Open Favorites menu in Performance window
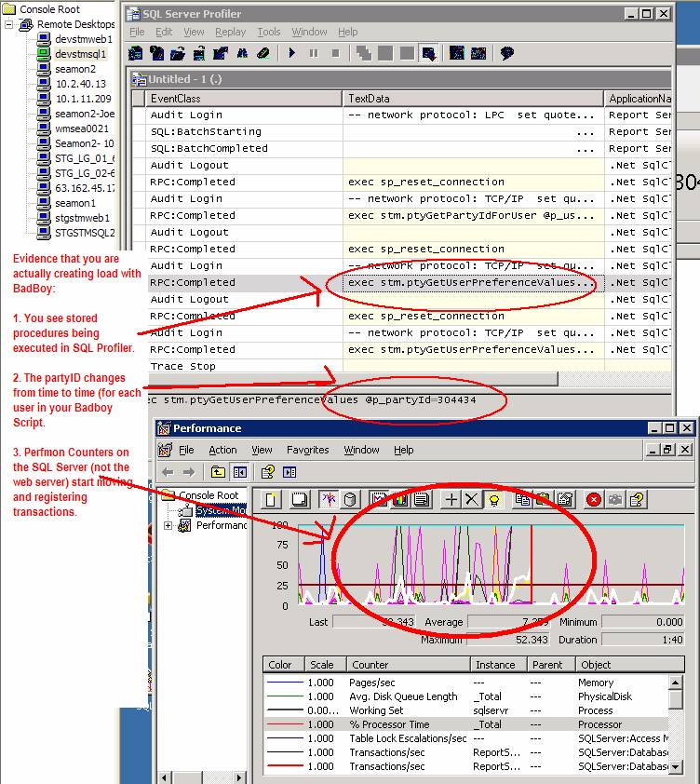The height and width of the screenshot is (784, 700). tap(307, 450)
